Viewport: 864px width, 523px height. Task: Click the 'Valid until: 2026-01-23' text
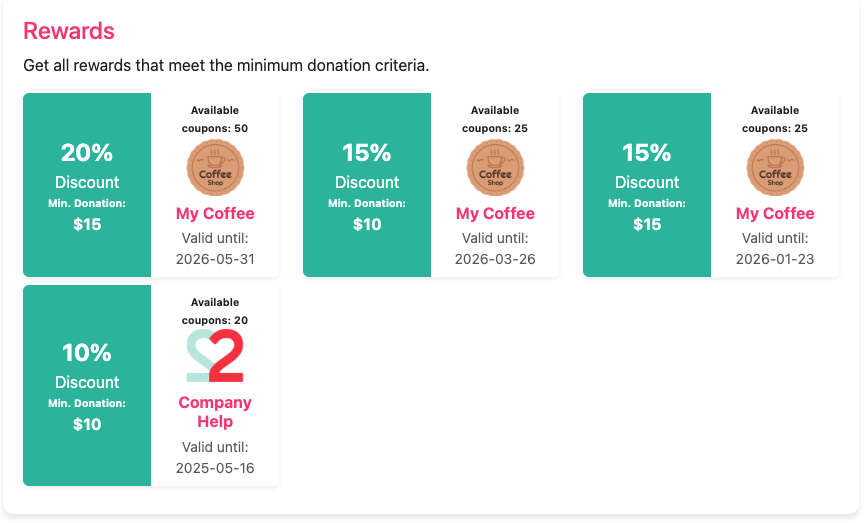(x=775, y=249)
